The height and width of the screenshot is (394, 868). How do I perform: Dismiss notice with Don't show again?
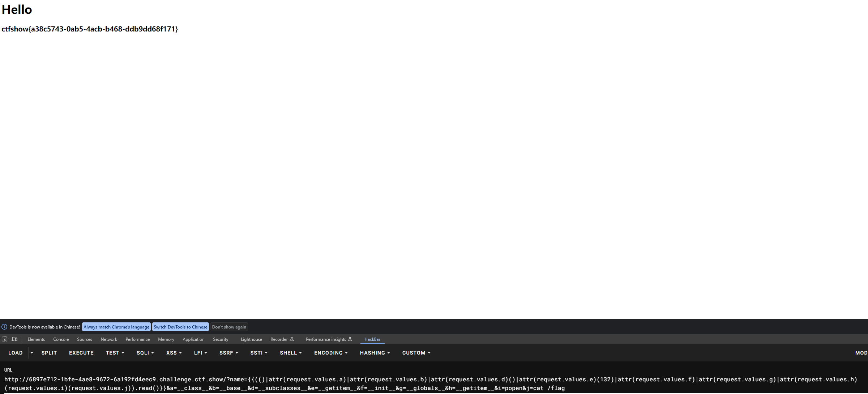point(229,327)
